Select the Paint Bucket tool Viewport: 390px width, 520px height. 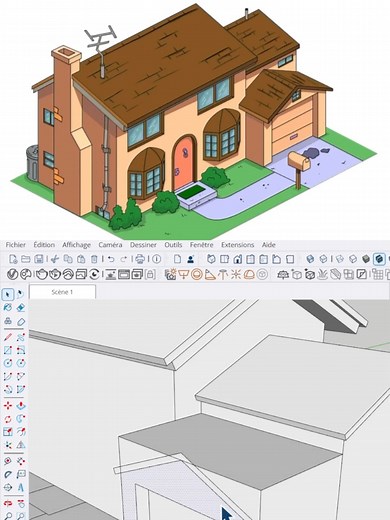(x=8, y=307)
